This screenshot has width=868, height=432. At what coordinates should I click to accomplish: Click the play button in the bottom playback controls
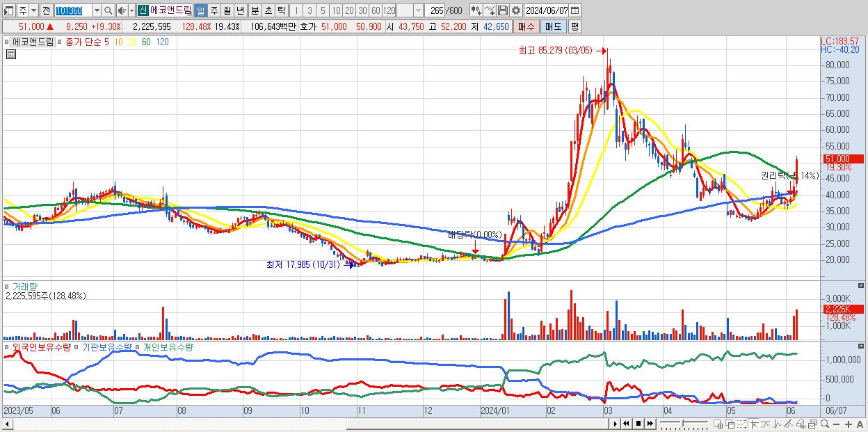click(616, 424)
